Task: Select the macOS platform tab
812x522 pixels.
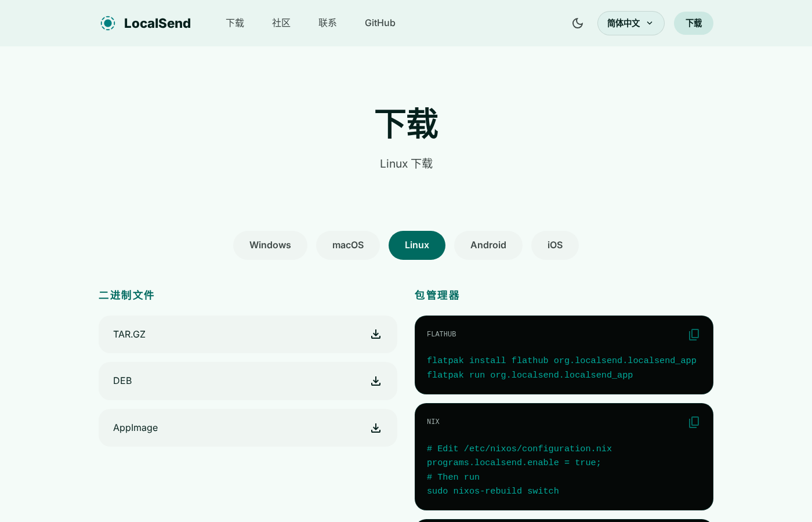Action: (348, 245)
